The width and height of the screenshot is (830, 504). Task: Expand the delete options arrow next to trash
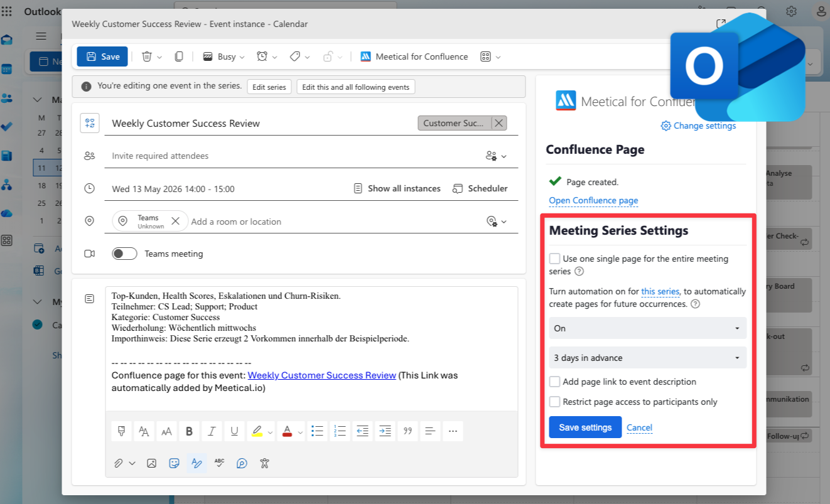point(159,57)
